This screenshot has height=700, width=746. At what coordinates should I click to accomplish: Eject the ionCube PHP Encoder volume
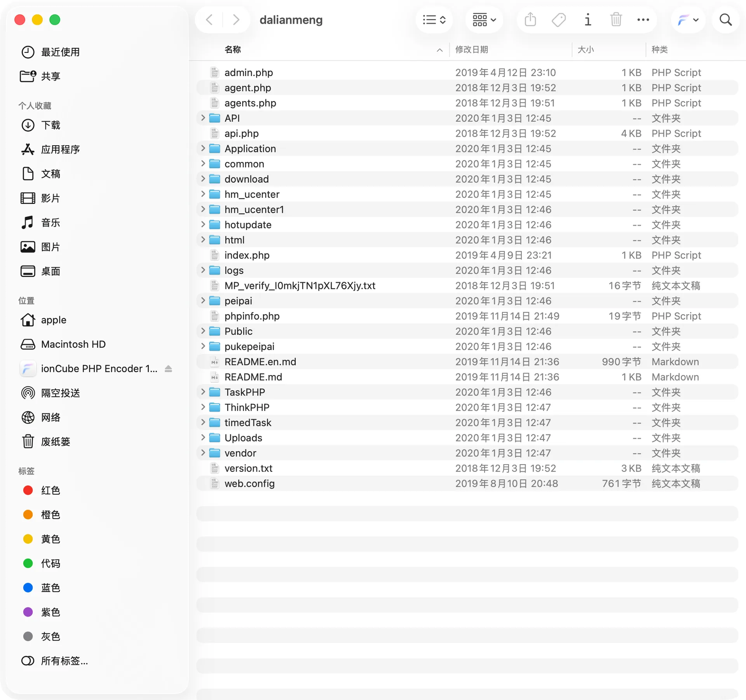(168, 369)
